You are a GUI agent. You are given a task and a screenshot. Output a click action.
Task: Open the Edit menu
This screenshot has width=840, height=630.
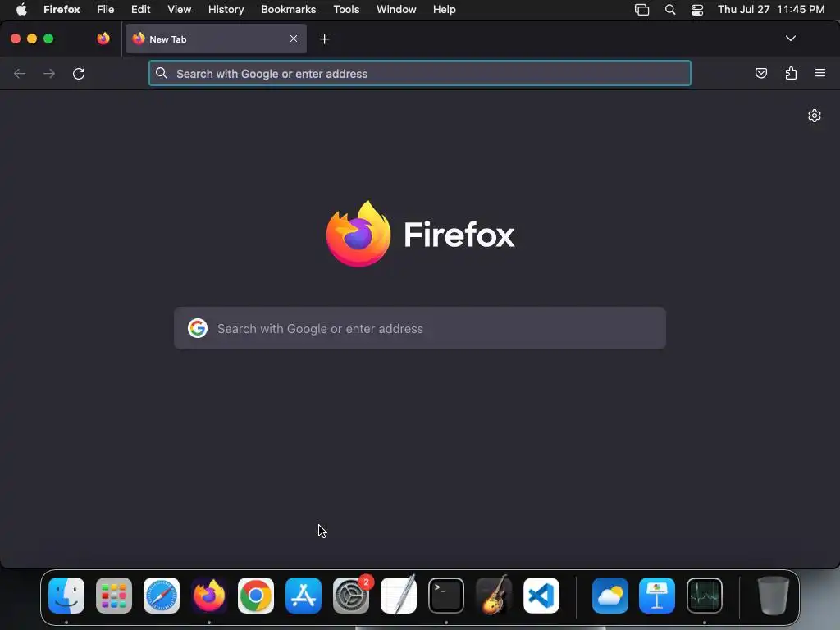[141, 10]
